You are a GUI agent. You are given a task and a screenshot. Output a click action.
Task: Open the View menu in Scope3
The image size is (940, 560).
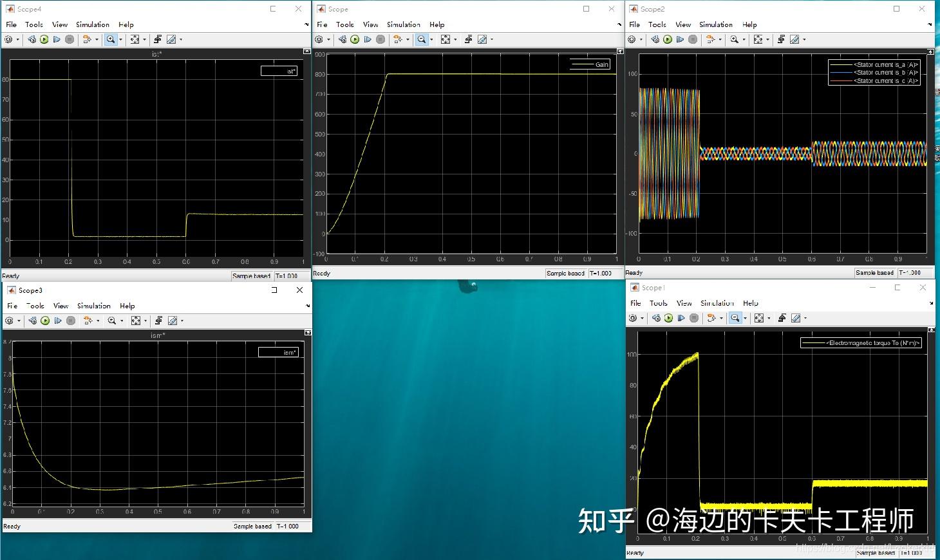(61, 306)
